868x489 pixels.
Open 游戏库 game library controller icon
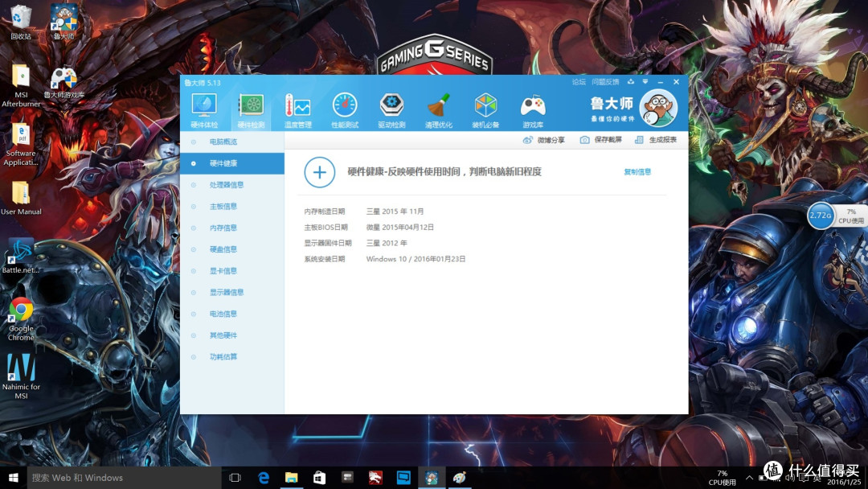tap(533, 111)
